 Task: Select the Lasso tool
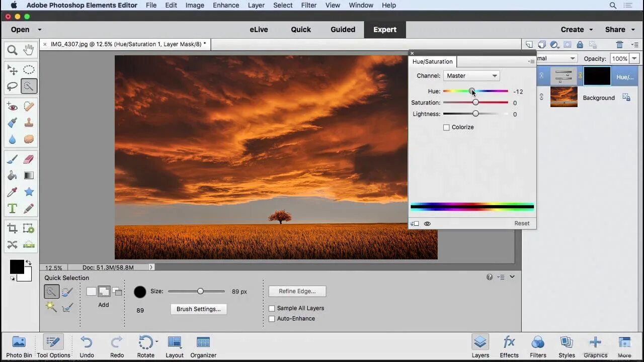(13, 86)
